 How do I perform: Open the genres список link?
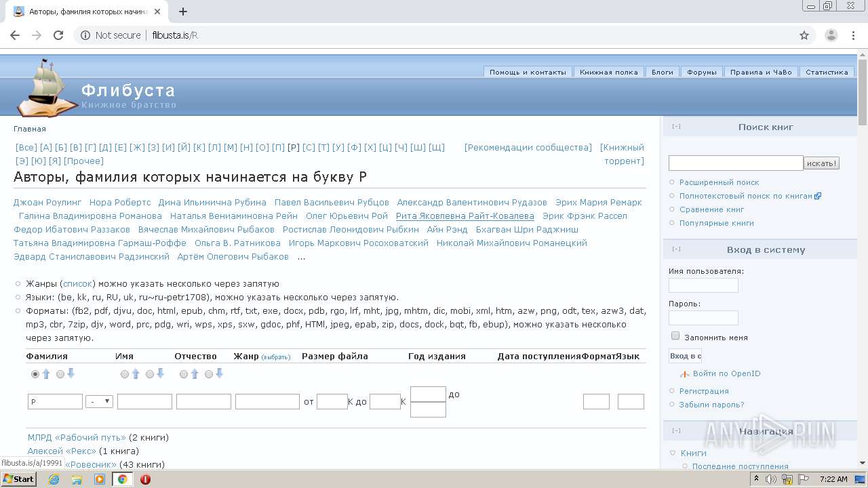(x=78, y=284)
